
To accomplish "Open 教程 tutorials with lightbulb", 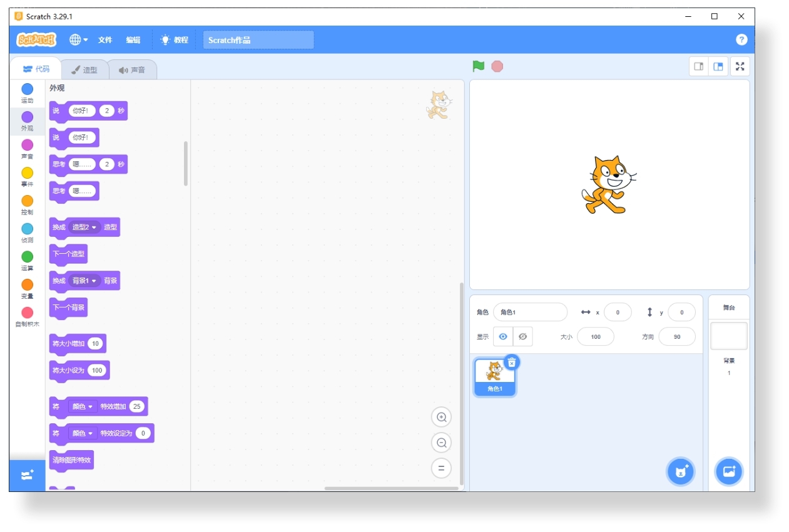I will click(x=175, y=40).
